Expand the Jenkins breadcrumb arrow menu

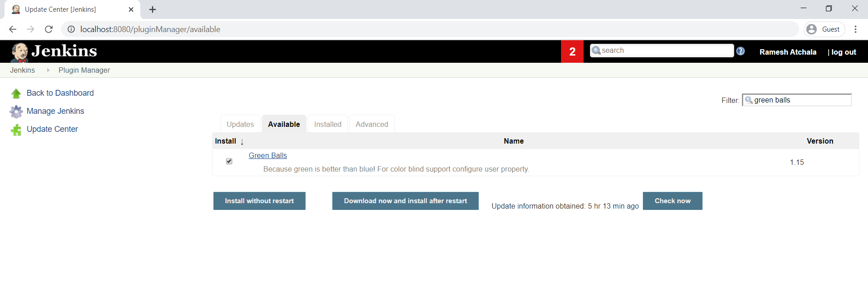click(48, 70)
